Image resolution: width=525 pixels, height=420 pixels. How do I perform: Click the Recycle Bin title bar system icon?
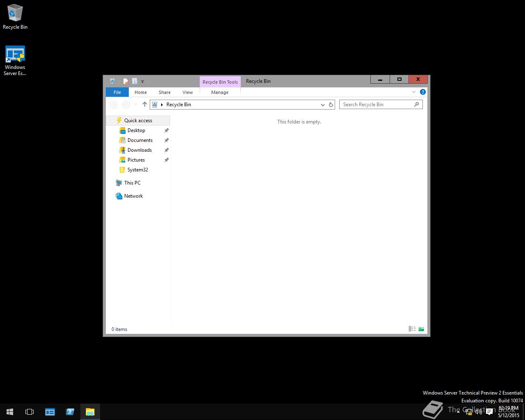pos(112,81)
